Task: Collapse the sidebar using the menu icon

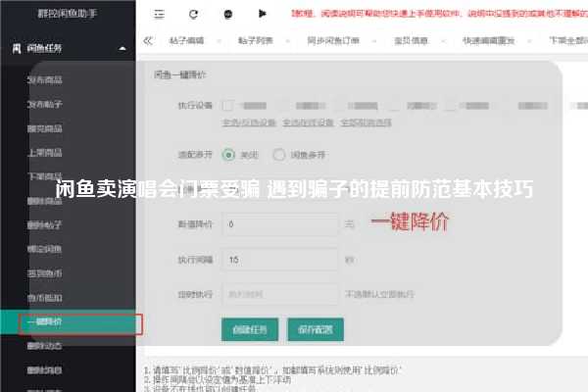Action: click(159, 14)
